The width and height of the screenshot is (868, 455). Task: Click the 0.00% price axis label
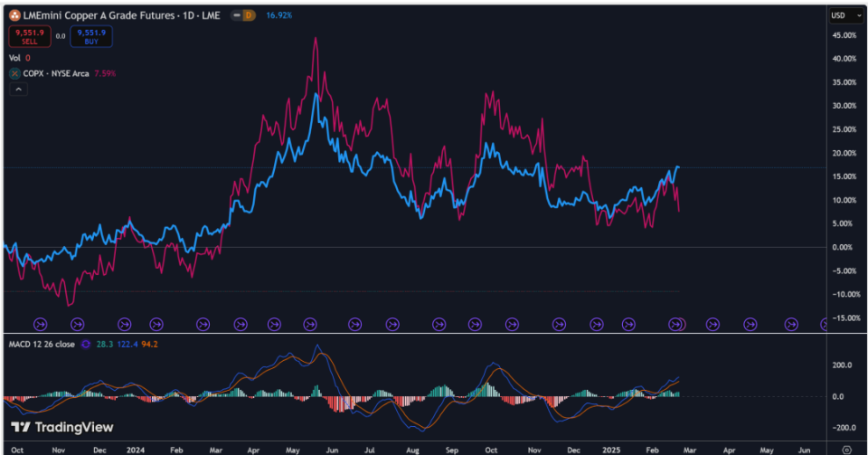(x=843, y=248)
